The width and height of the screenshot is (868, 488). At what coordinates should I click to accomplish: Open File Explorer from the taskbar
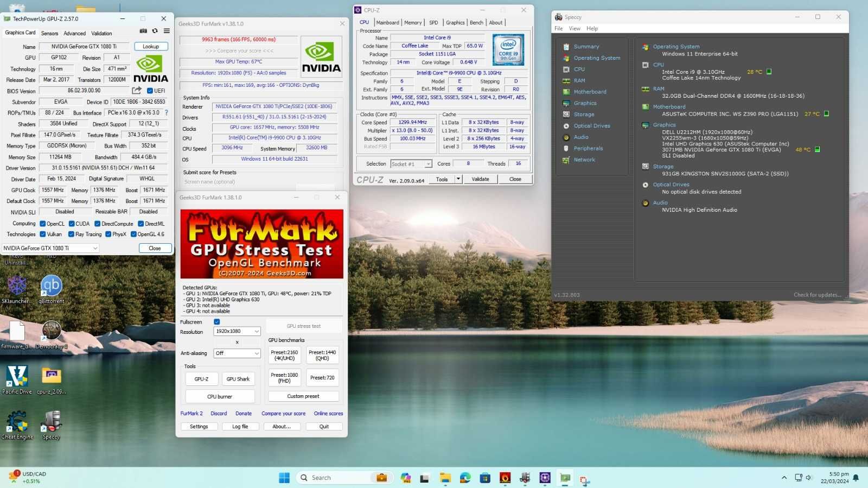coord(445,478)
